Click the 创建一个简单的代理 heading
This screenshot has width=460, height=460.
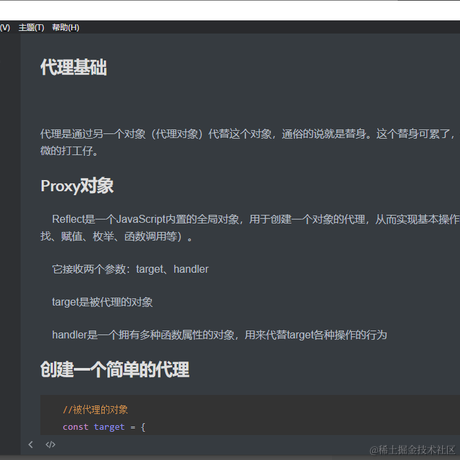click(115, 369)
